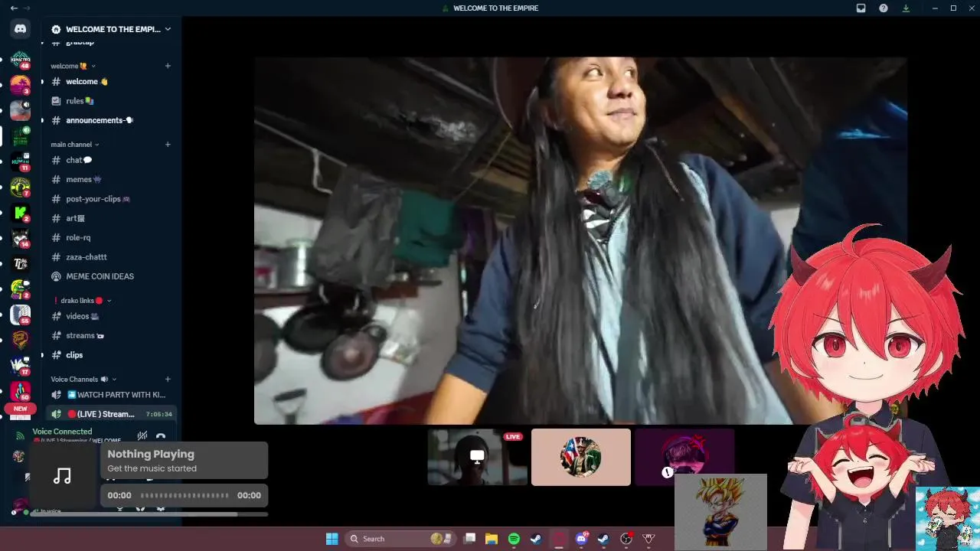Open the clips channel
980x551 pixels.
pos(112,355)
